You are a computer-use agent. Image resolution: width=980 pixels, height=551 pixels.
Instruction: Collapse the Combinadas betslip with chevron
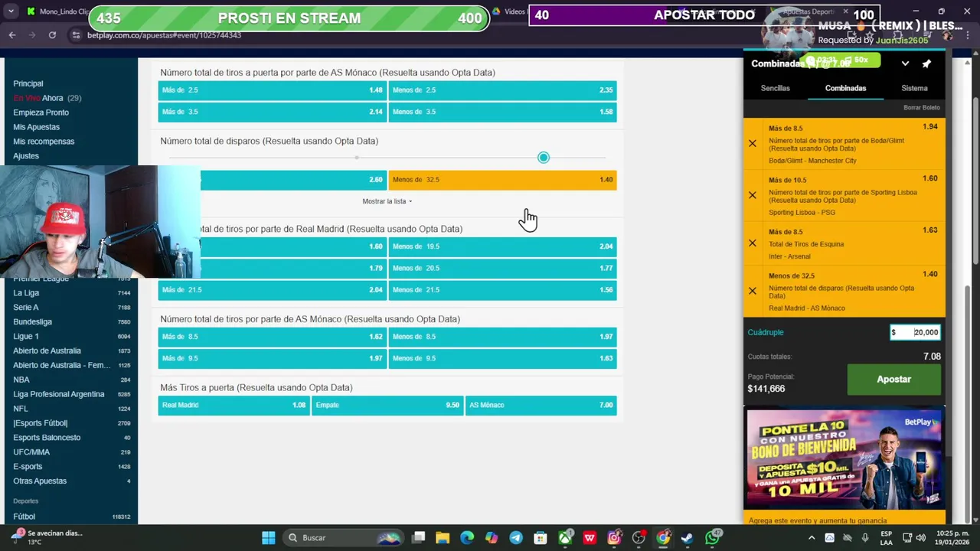[905, 64]
